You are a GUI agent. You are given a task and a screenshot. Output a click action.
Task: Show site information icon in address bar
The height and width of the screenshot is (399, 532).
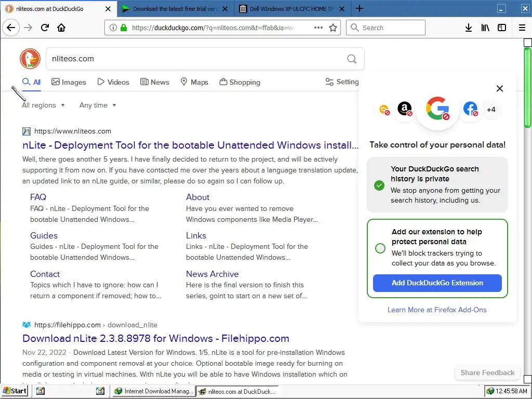pos(113,28)
